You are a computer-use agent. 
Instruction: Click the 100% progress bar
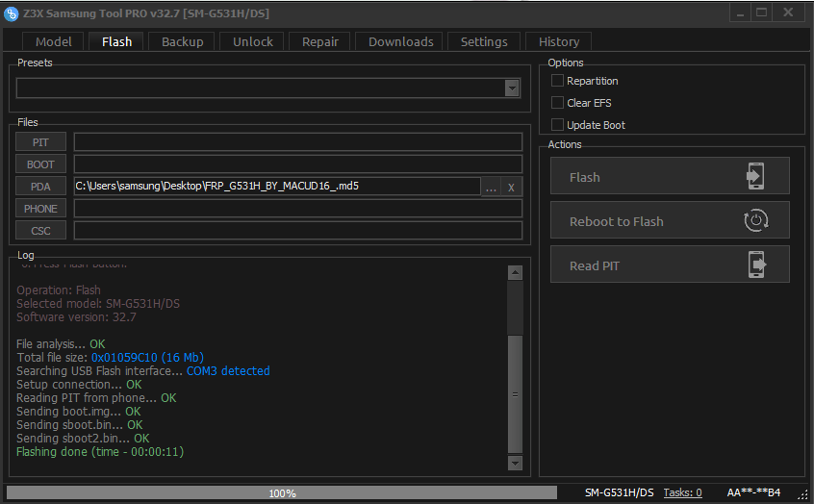click(282, 492)
